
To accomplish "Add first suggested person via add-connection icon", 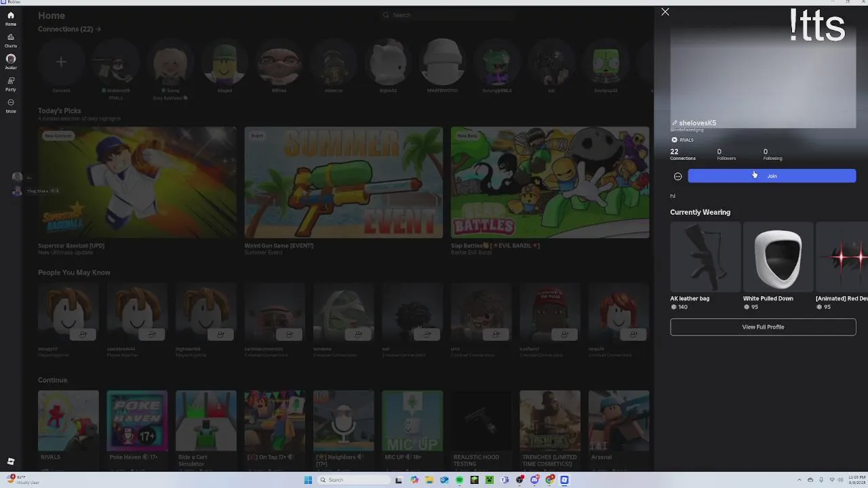I will click(83, 334).
